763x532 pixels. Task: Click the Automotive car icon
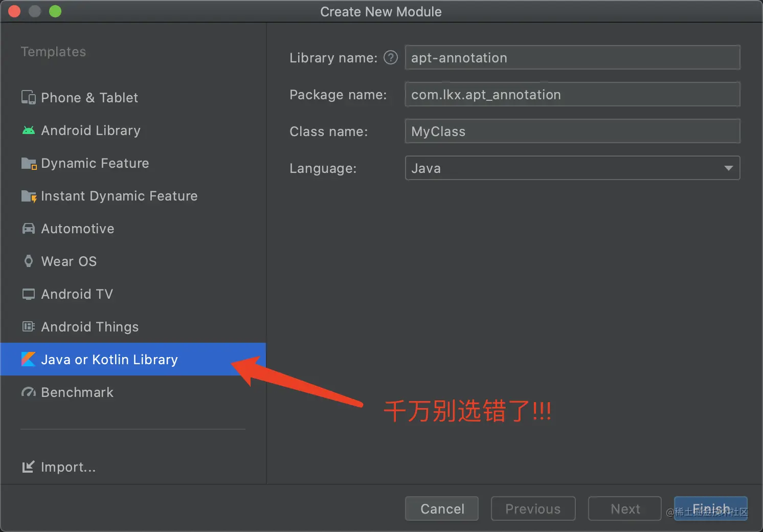pyautogui.click(x=29, y=229)
